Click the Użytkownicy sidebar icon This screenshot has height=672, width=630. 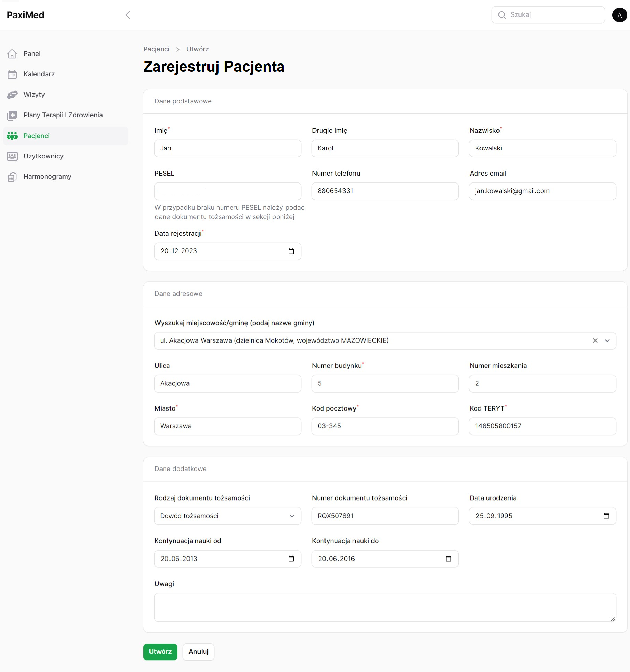coord(12,156)
